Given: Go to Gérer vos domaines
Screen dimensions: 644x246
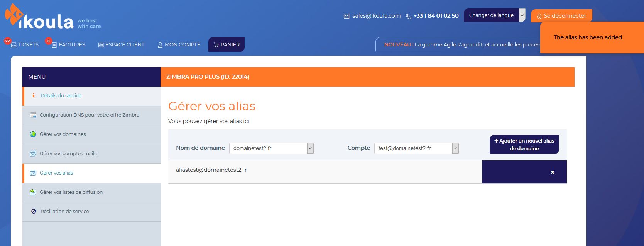Looking at the screenshot, I should coord(91,134).
